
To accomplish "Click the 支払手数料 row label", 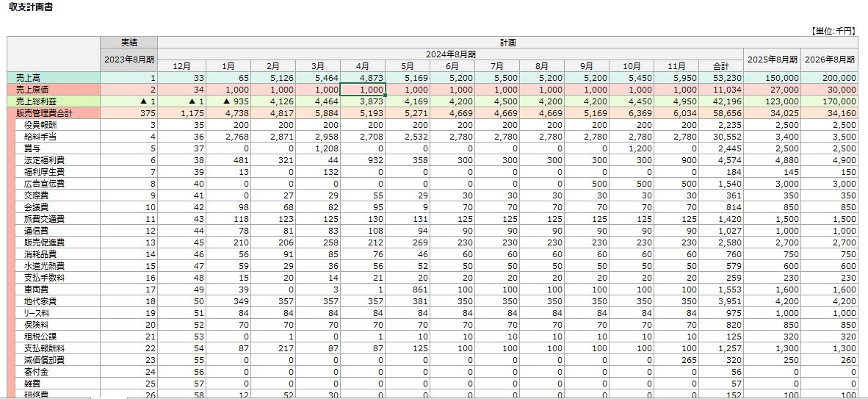I will pyautogui.click(x=57, y=278).
